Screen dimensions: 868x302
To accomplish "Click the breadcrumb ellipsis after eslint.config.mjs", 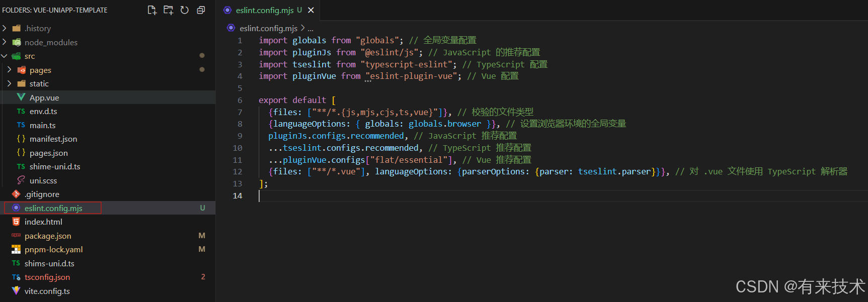I will [310, 29].
